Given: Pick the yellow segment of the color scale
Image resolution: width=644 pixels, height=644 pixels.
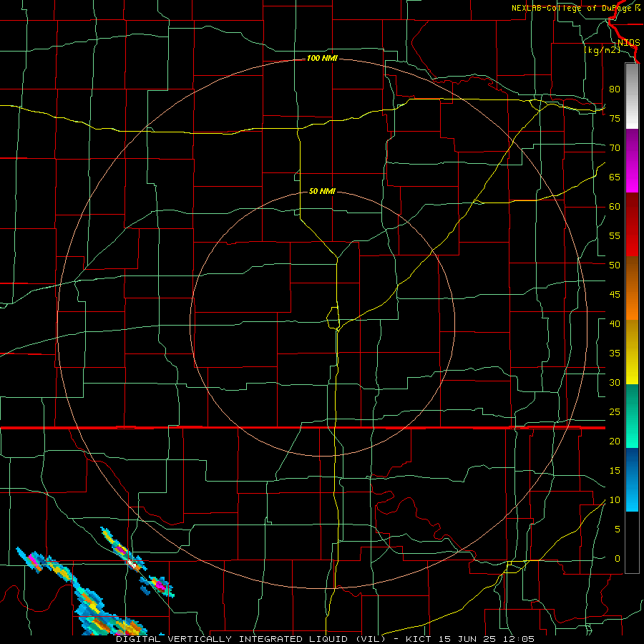Looking at the screenshot, I should (632, 352).
